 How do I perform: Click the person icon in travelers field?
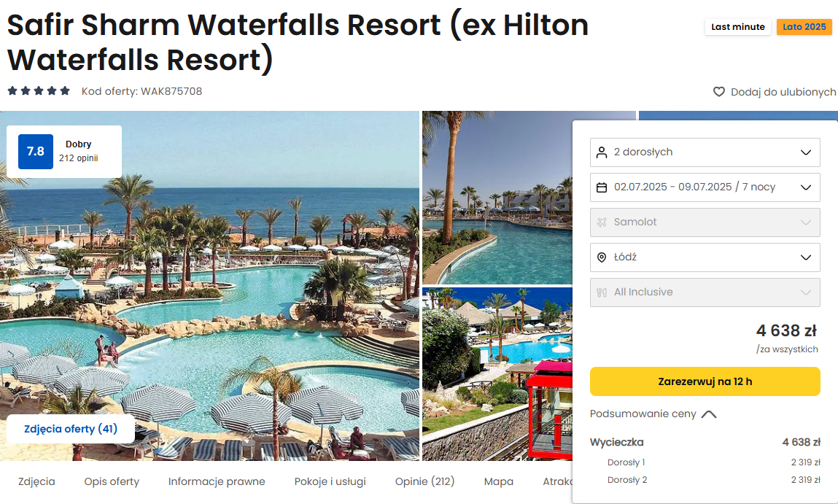pos(602,152)
